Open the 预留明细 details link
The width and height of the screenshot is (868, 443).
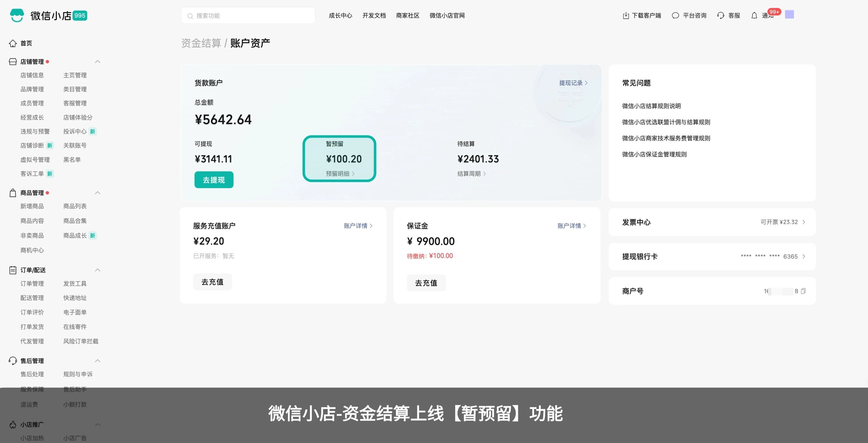[340, 174]
